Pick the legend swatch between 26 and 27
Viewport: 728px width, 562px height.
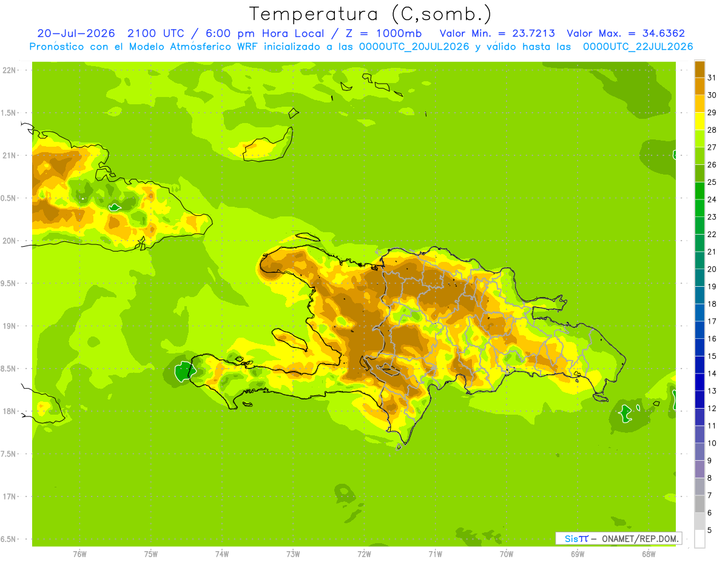pos(699,156)
